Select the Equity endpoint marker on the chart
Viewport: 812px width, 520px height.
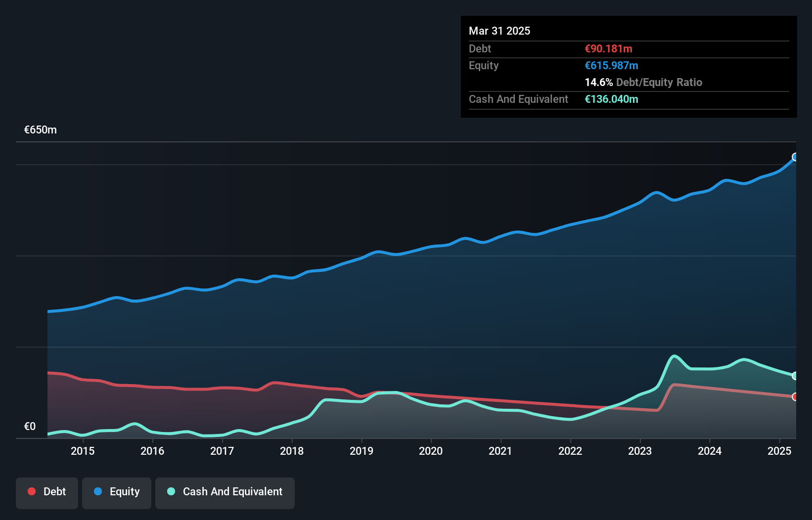tap(795, 157)
